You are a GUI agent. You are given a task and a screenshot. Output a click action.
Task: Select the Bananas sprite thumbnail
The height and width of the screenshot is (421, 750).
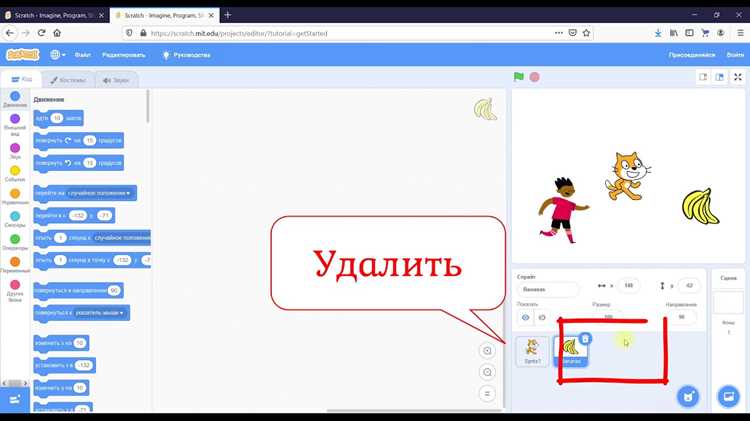pos(570,353)
